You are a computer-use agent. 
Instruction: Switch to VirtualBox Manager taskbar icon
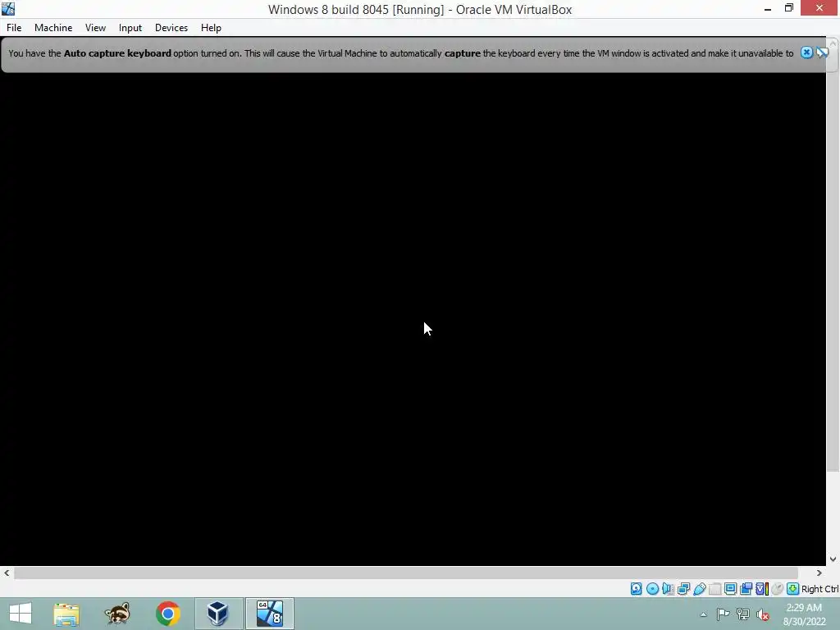pos(218,614)
